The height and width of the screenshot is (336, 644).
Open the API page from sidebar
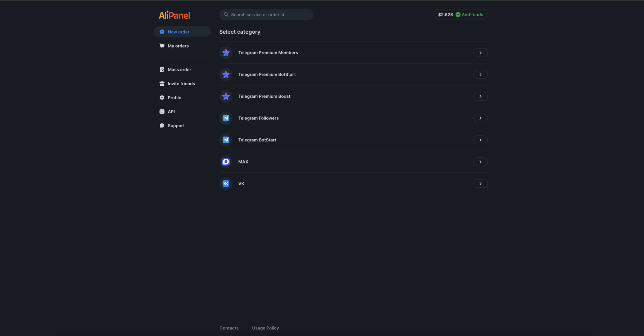click(x=171, y=112)
